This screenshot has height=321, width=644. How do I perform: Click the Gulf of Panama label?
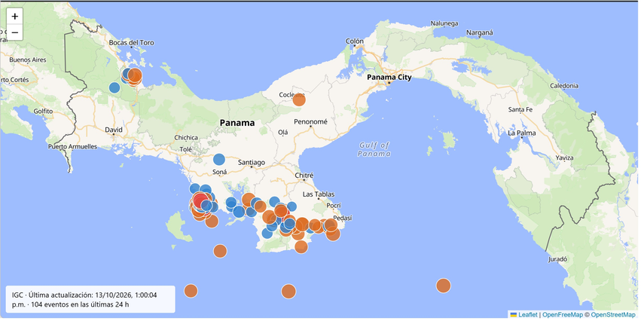[374, 149]
